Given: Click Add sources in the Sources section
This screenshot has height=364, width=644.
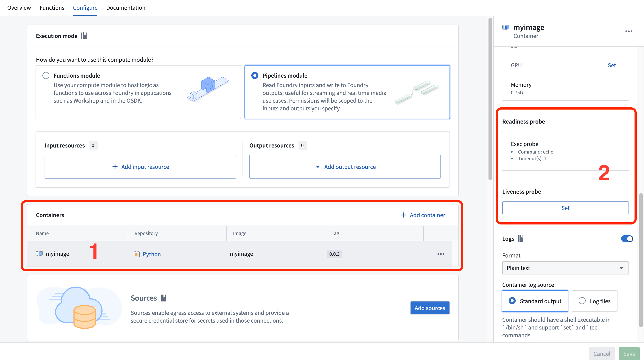Looking at the screenshot, I should click(x=430, y=308).
